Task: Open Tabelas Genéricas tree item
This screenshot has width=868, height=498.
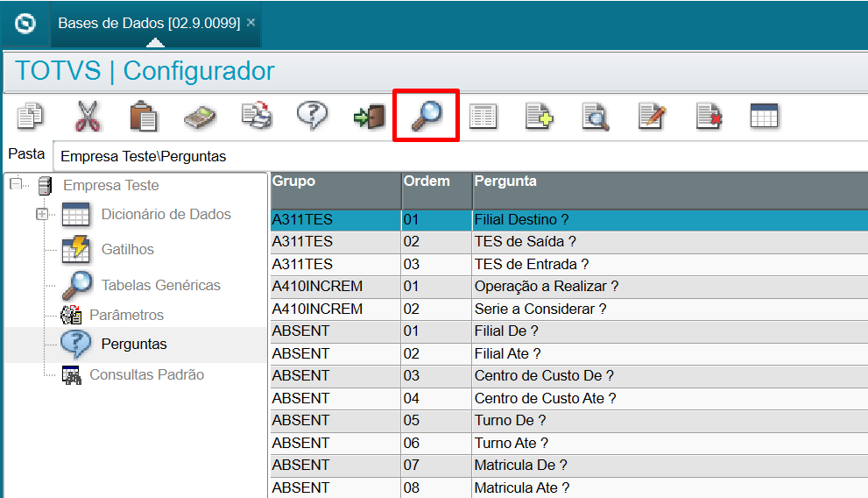Action: point(160,285)
